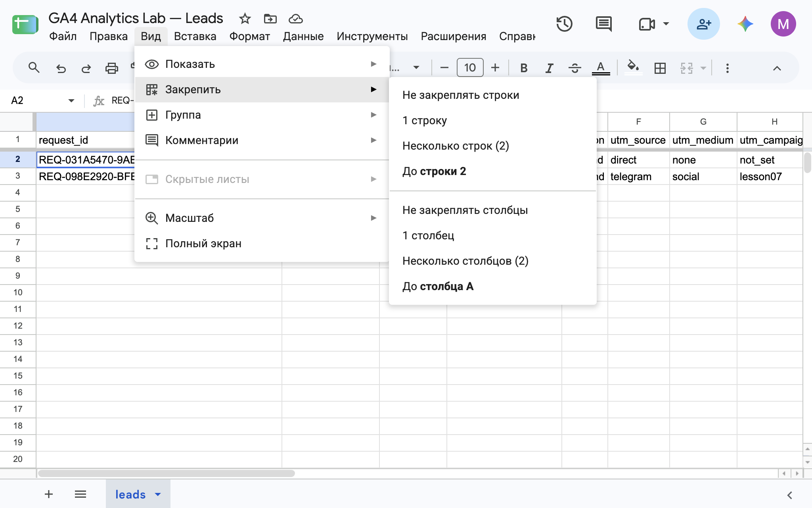Open the purple M account avatar
Viewport: 812px width, 508px height.
783,24
